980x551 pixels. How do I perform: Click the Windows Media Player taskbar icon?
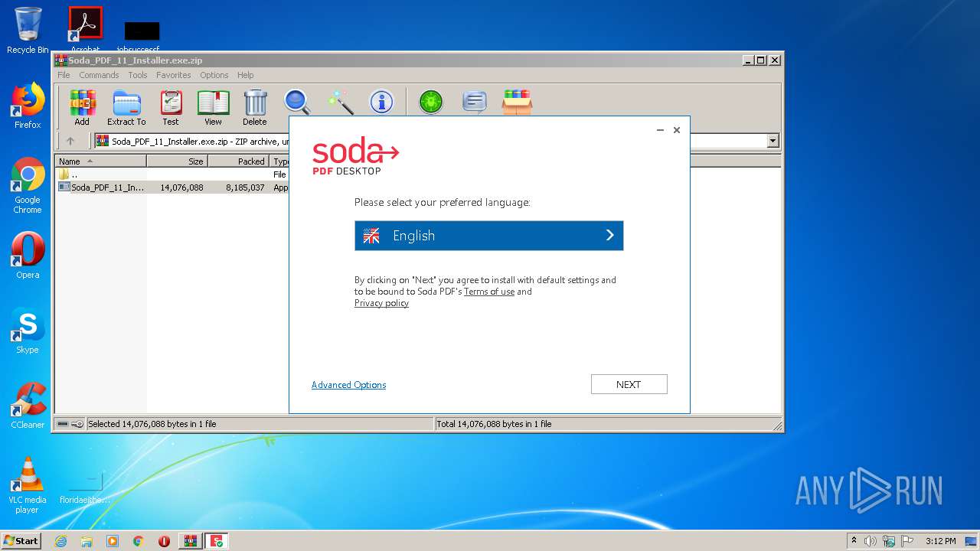click(113, 541)
